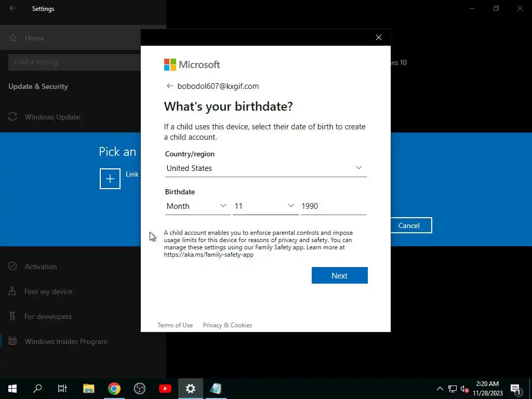532x399 pixels.
Task: Click the Microsoft logo in the dialog
Action: tap(192, 64)
